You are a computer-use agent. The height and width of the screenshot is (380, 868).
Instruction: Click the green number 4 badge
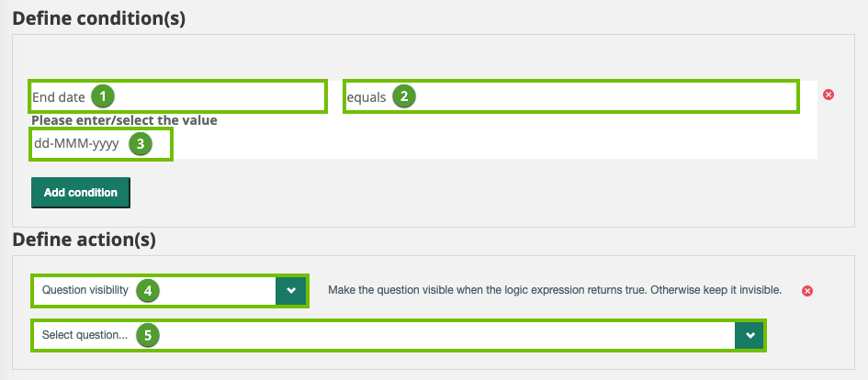pos(148,290)
